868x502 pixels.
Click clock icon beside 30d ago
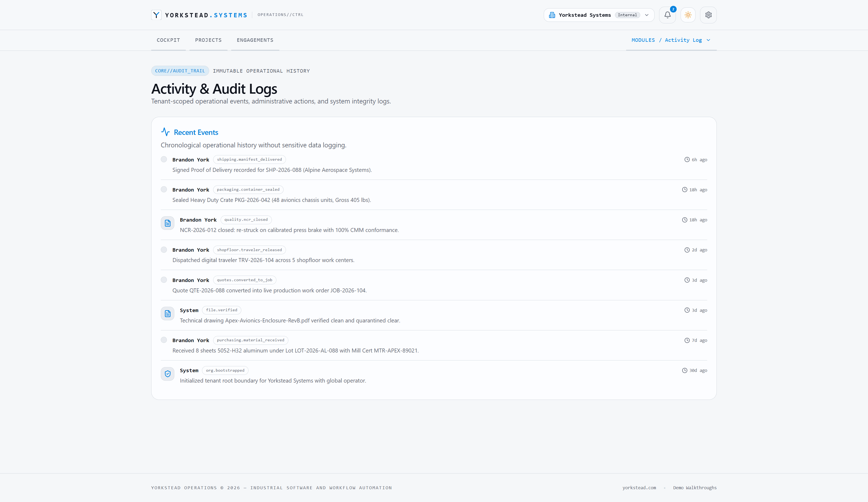(684, 370)
